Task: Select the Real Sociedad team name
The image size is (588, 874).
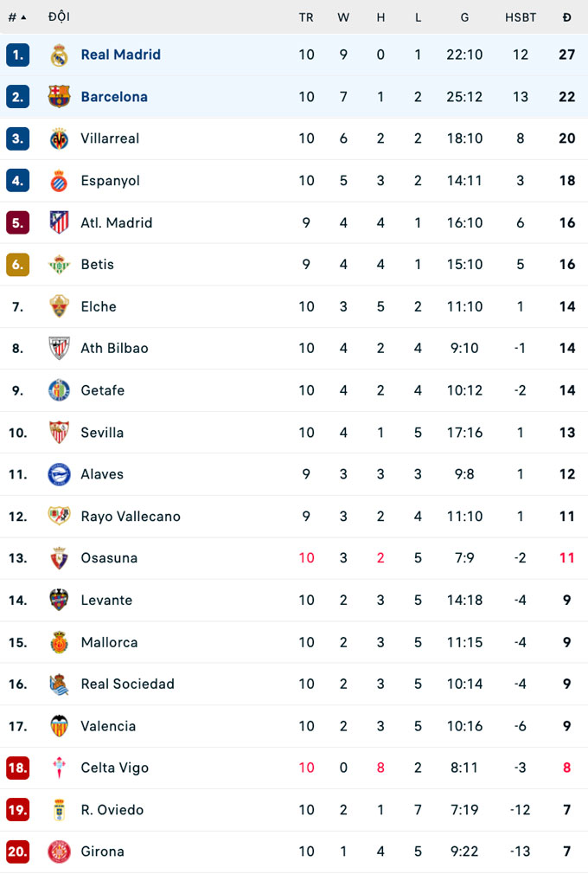Action: (x=127, y=684)
